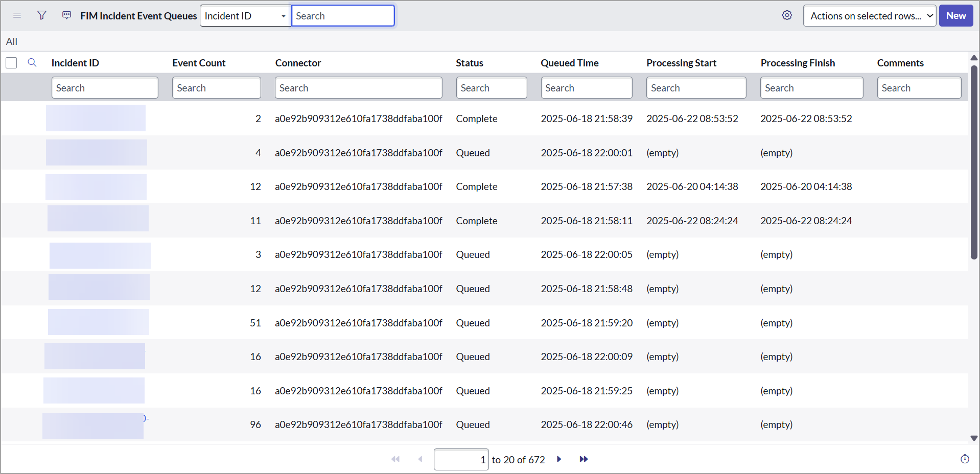Go to the next page arrow
Viewport: 980px width, 474px height.
coord(559,459)
